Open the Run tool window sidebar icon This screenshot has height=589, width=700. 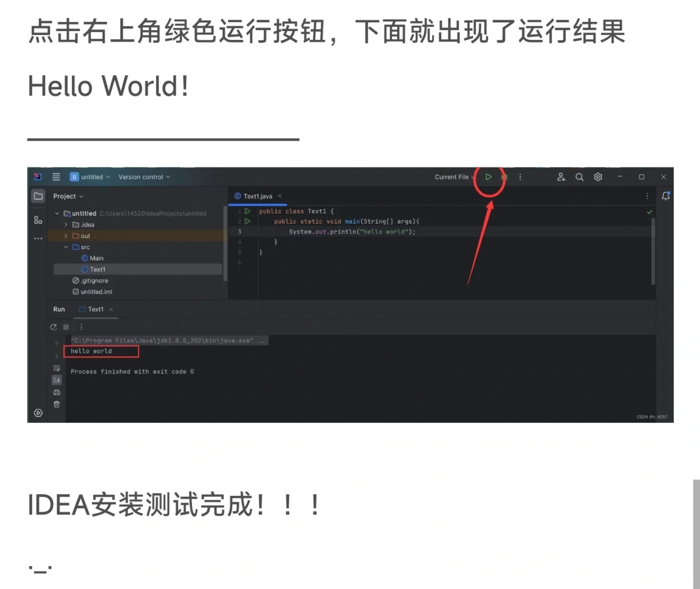[x=38, y=413]
